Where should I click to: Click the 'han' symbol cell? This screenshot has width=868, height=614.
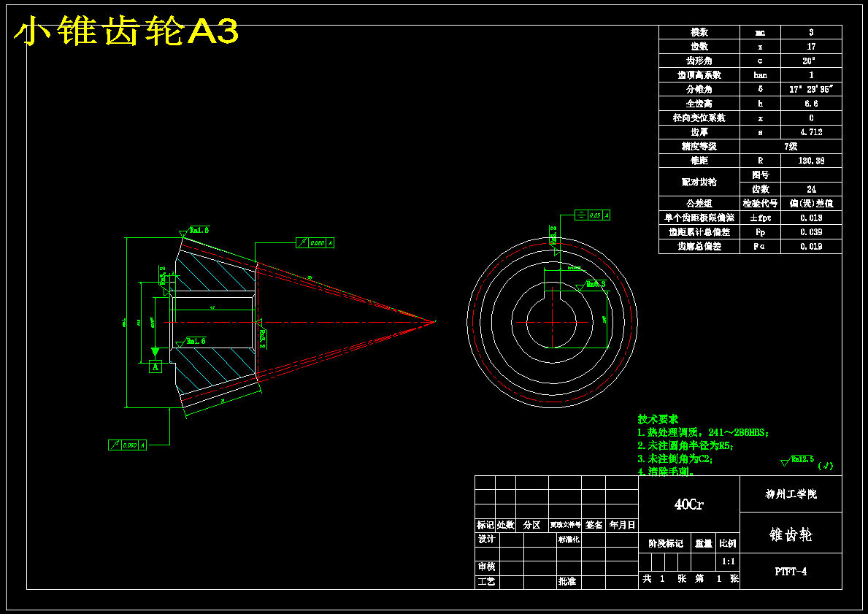[760, 75]
